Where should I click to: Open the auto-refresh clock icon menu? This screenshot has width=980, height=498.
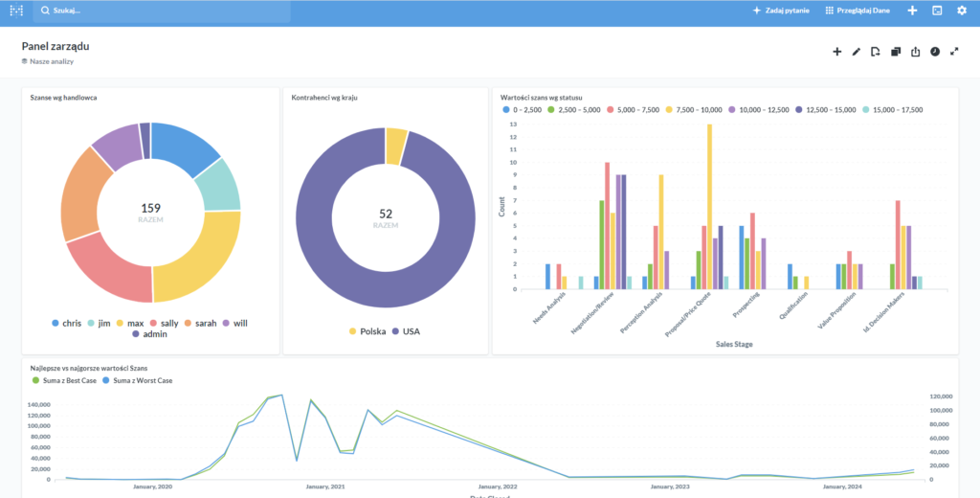tap(935, 52)
